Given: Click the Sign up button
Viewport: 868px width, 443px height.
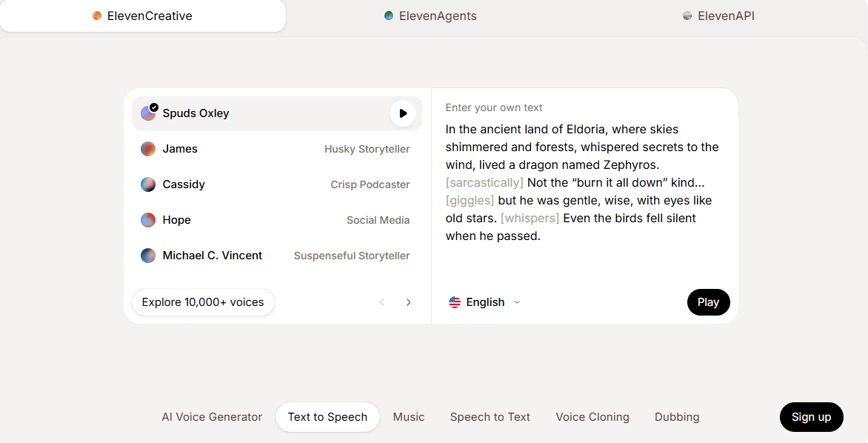Looking at the screenshot, I should tap(812, 417).
